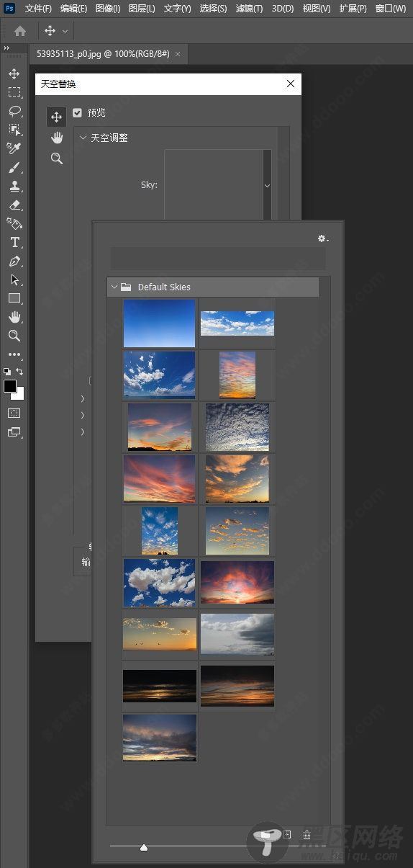Collapse the 天空调整 section
Image resolution: width=413 pixels, height=868 pixels.
click(83, 138)
